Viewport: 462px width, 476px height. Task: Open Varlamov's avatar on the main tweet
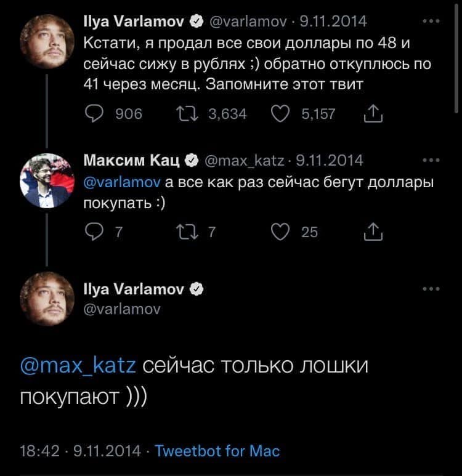tap(47, 299)
